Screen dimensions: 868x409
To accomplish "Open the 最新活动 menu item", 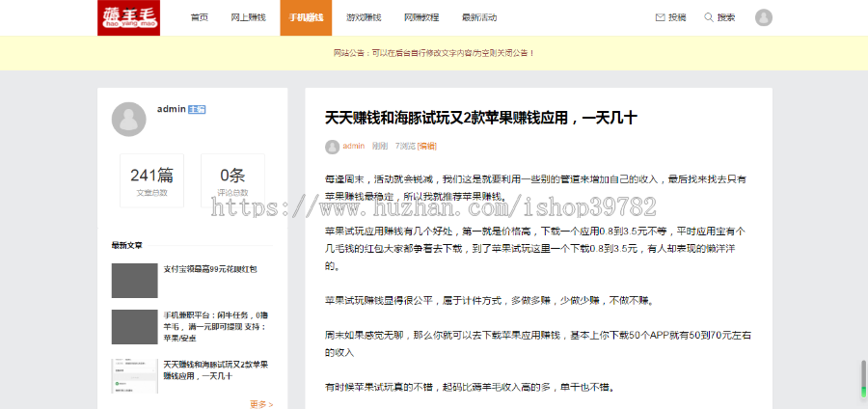I will 479,17.
